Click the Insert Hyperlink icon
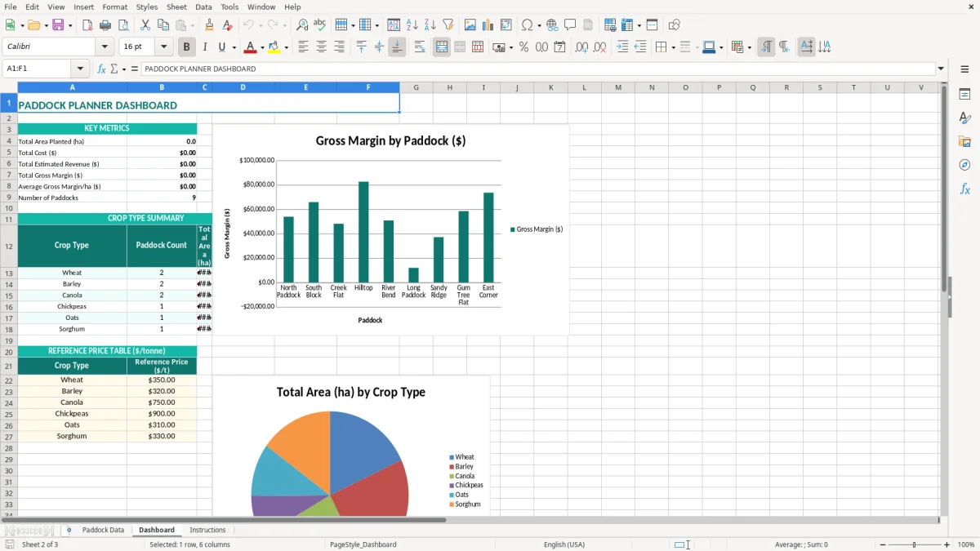The height and width of the screenshot is (551, 980). (553, 25)
